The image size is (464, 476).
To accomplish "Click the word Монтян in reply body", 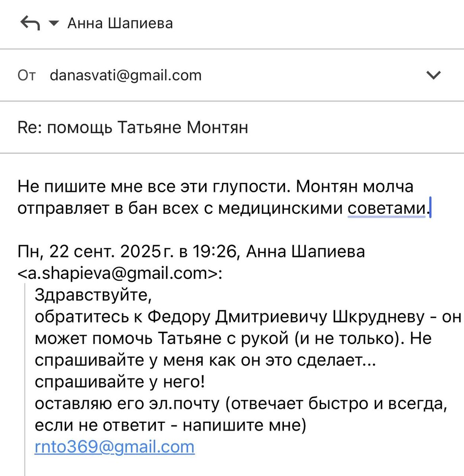I will coord(326,186).
